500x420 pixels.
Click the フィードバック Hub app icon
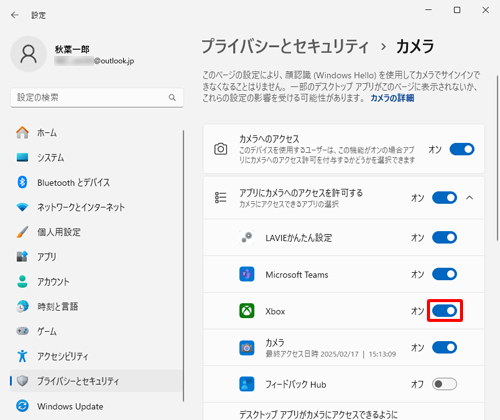point(247,384)
